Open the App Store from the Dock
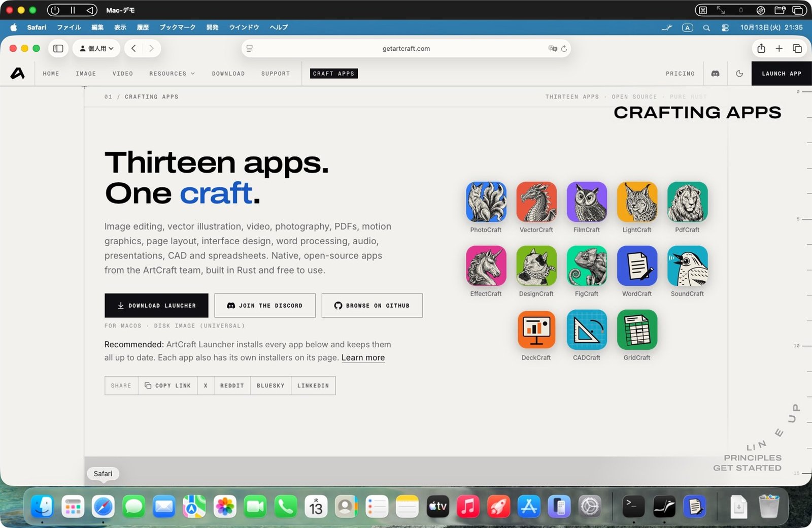Image resolution: width=812 pixels, height=528 pixels. (x=529, y=506)
